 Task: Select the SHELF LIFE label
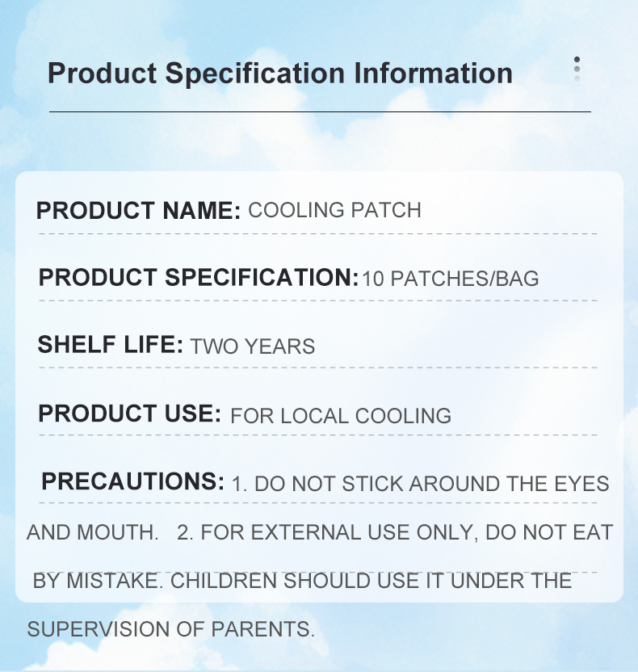tap(111, 345)
